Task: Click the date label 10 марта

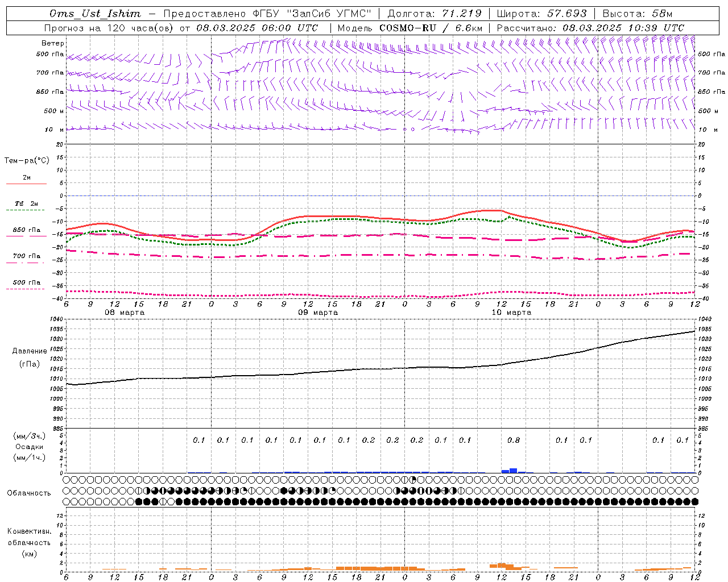Action: coord(511,312)
